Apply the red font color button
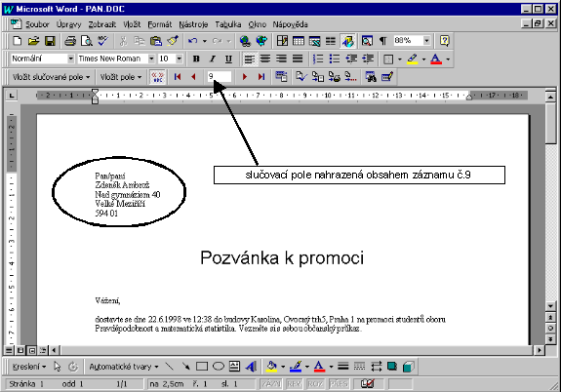The height and width of the screenshot is (392, 561). (436, 59)
